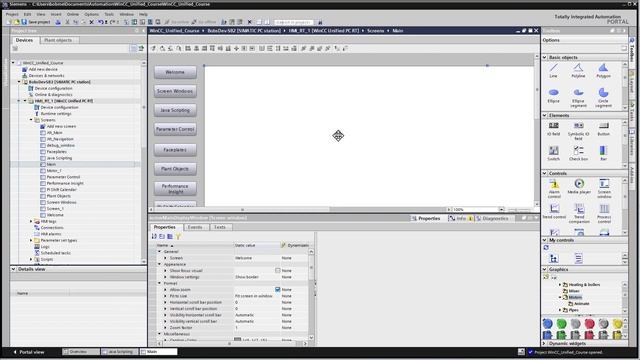Screen dimensions: 640x360
Task: Select the Circle segment object
Action: tap(603, 98)
